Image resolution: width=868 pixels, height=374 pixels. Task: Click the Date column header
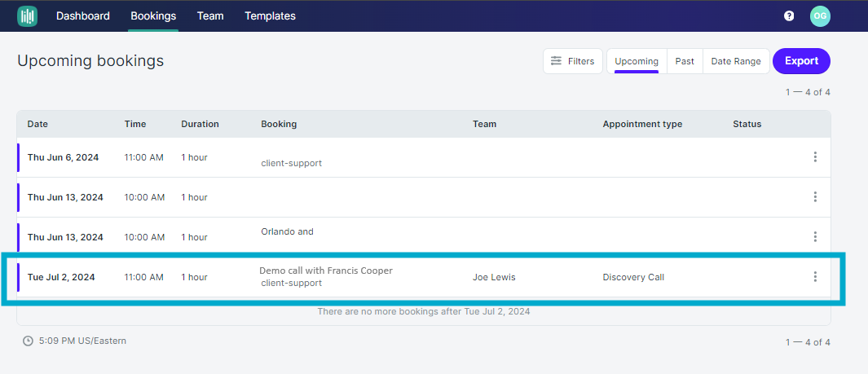tap(37, 124)
